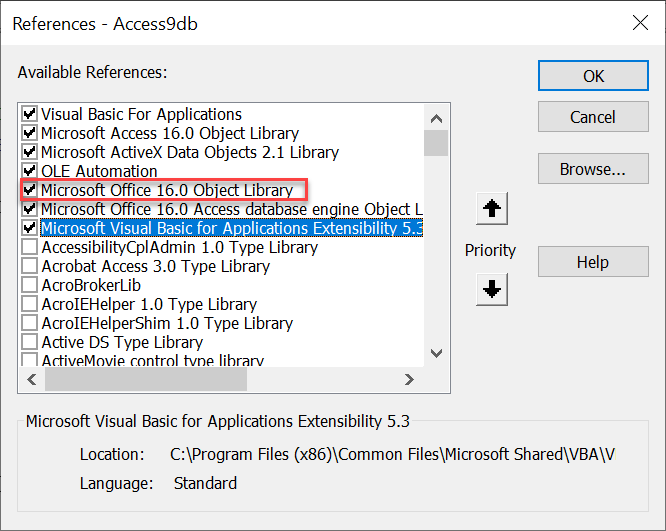
Task: Close the References dialog with X
Action: 640,23
